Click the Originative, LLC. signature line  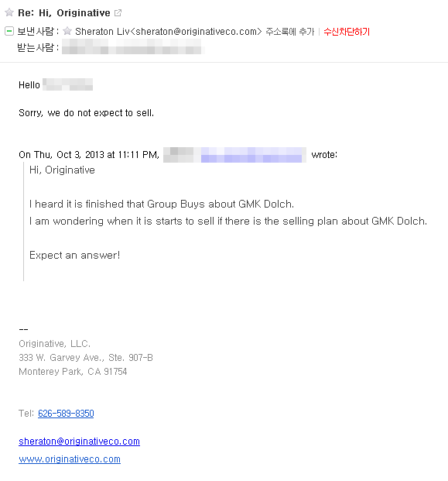point(54,344)
